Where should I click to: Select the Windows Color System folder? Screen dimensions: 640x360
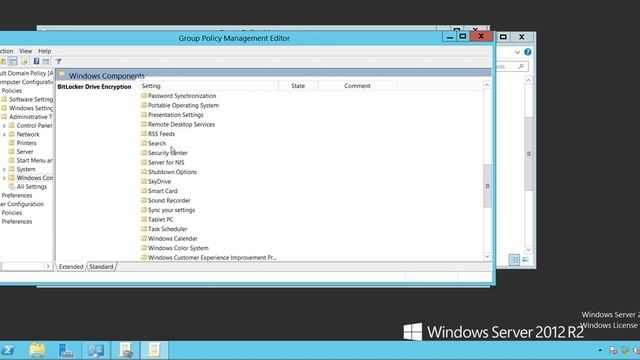(x=178, y=248)
